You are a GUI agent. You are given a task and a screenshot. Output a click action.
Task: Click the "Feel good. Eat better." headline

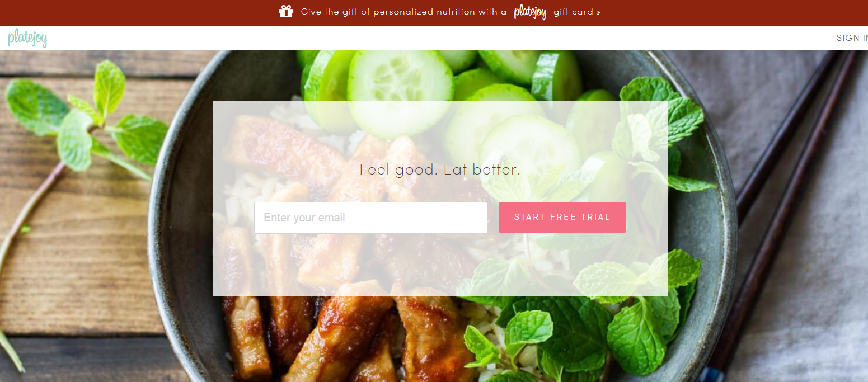[x=440, y=169]
